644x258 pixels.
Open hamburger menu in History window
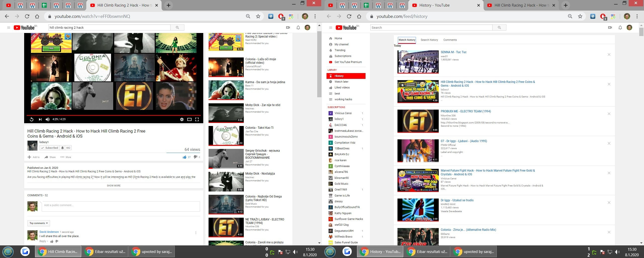331,27
